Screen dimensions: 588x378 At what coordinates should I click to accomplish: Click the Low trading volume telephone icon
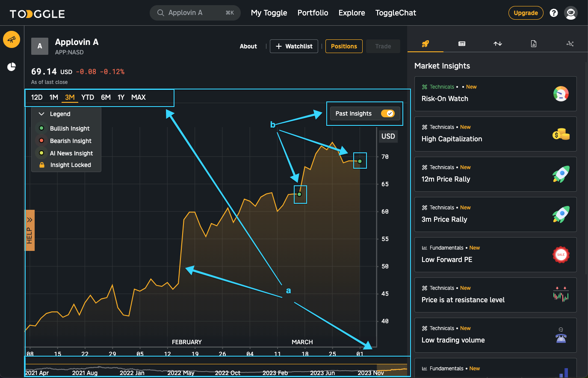tap(561, 336)
